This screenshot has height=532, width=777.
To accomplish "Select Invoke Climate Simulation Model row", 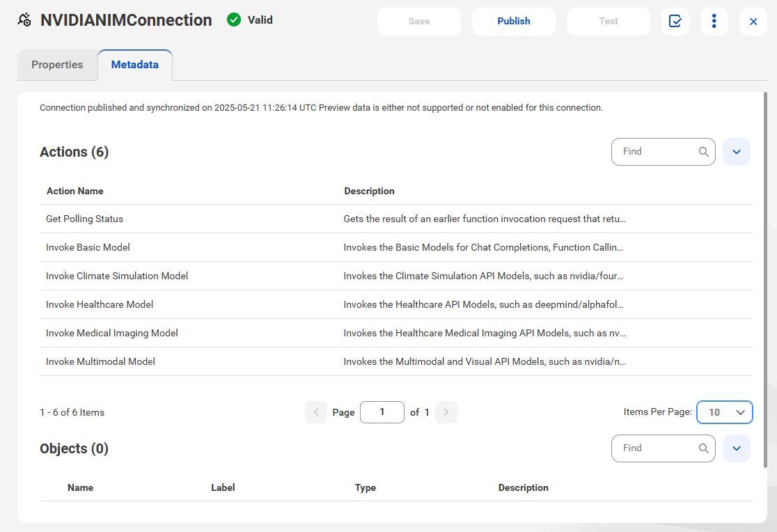I will pos(396,276).
